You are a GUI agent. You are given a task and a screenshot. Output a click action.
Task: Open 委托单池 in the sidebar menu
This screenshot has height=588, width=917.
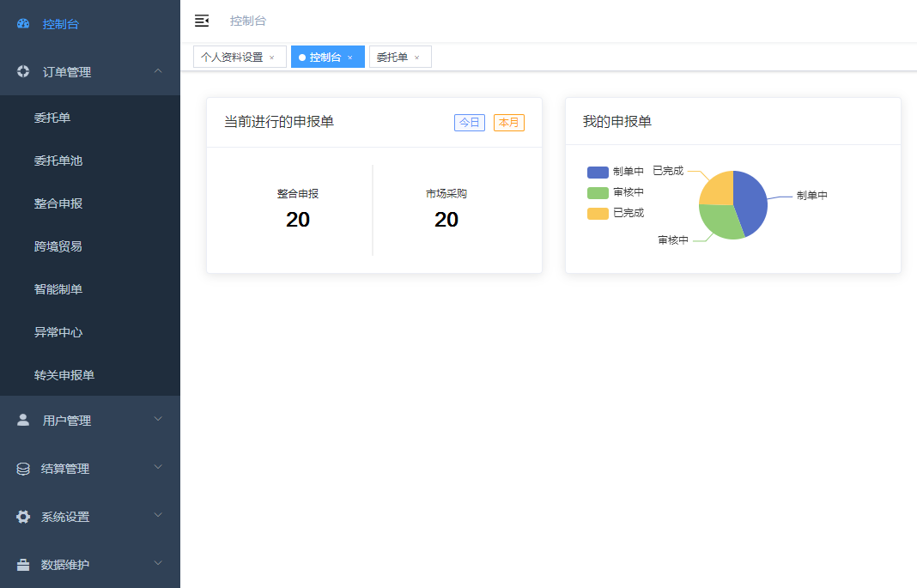coord(58,161)
